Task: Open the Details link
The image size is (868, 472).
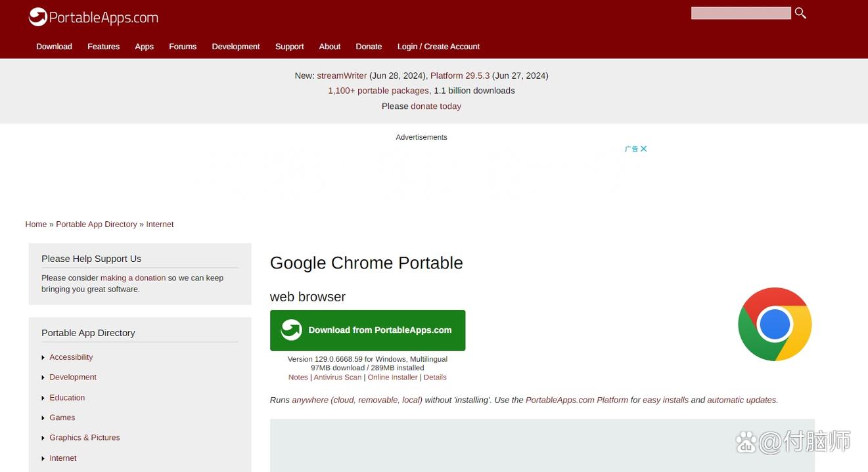Action: point(435,377)
